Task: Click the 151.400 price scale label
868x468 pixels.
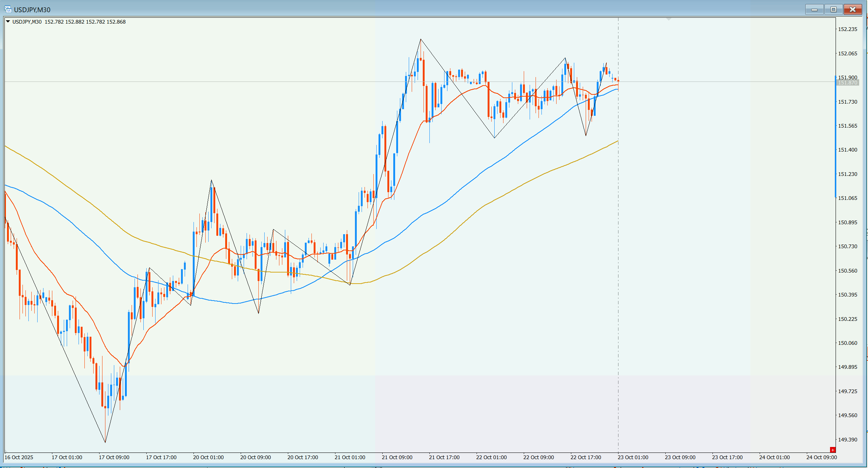Action: pos(848,150)
